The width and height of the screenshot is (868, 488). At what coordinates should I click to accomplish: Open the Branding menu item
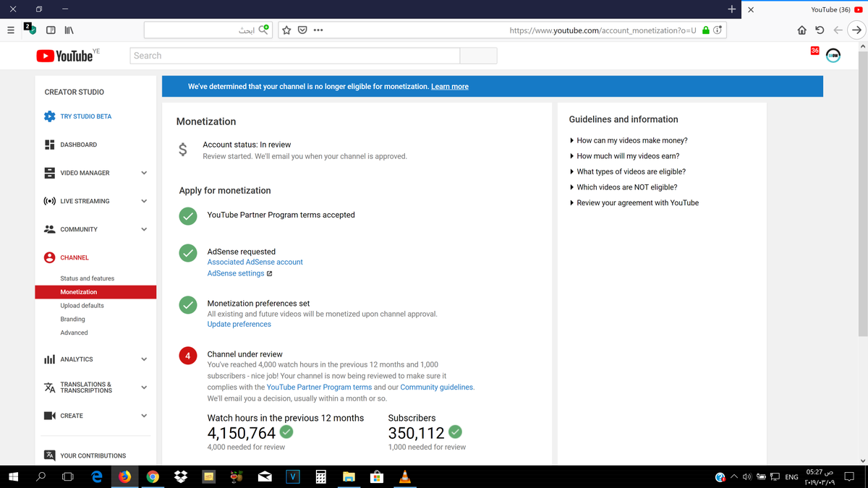(x=72, y=320)
